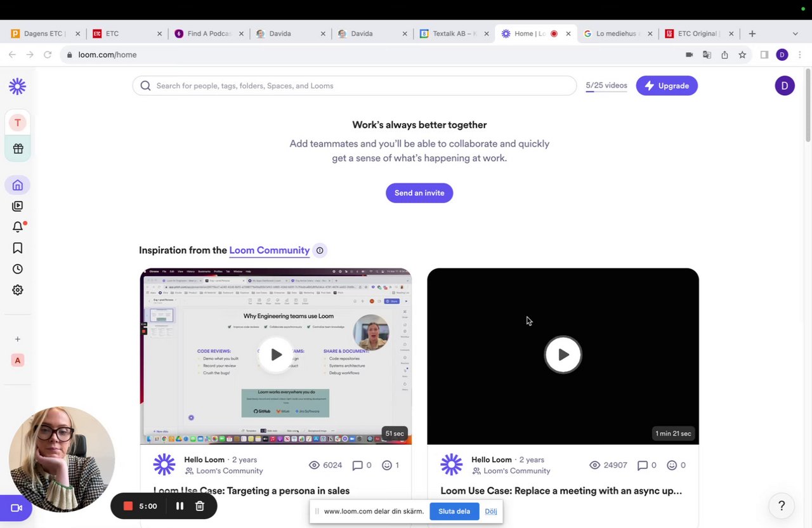Switch to the ETC Original tab

[x=700, y=34]
